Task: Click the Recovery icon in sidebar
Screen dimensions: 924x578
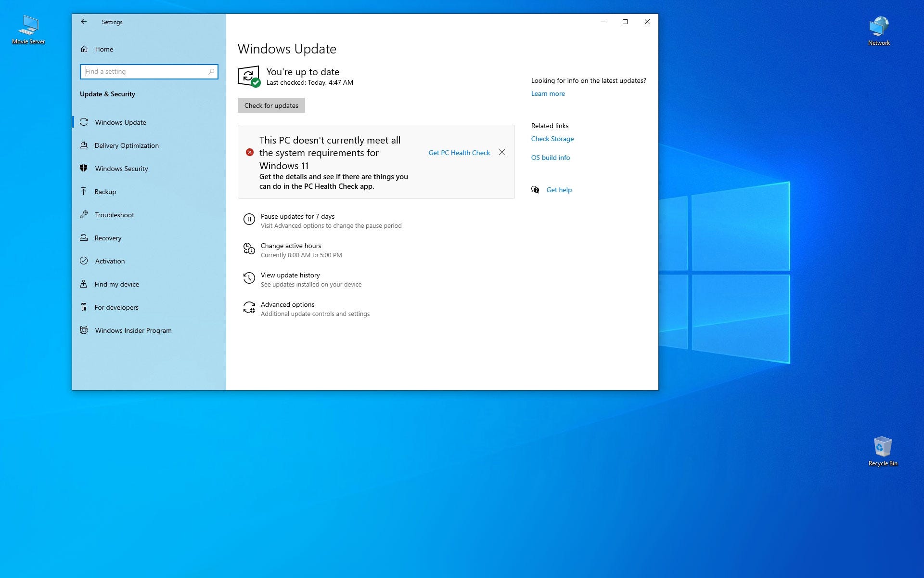Action: coord(84,238)
